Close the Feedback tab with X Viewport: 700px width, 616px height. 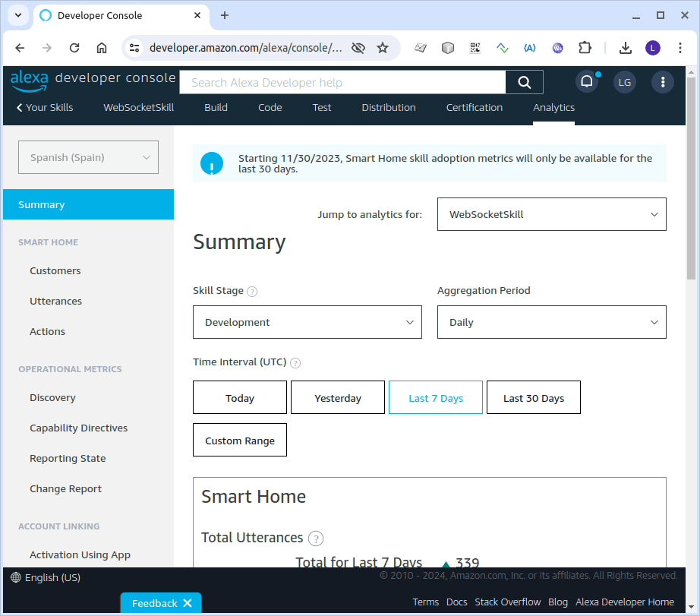pyautogui.click(x=188, y=603)
